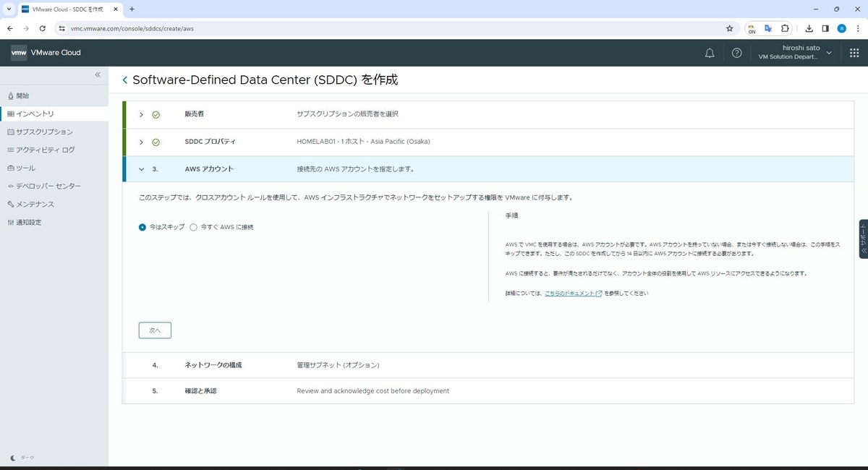The height and width of the screenshot is (470, 868).
Task: Click the address bar URL field
Action: [394, 28]
